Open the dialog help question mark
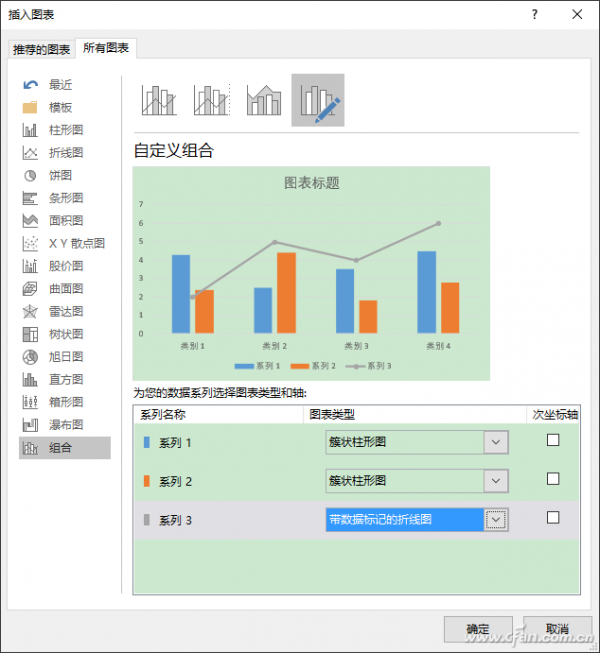Viewport: 600px width, 653px height. click(x=535, y=15)
